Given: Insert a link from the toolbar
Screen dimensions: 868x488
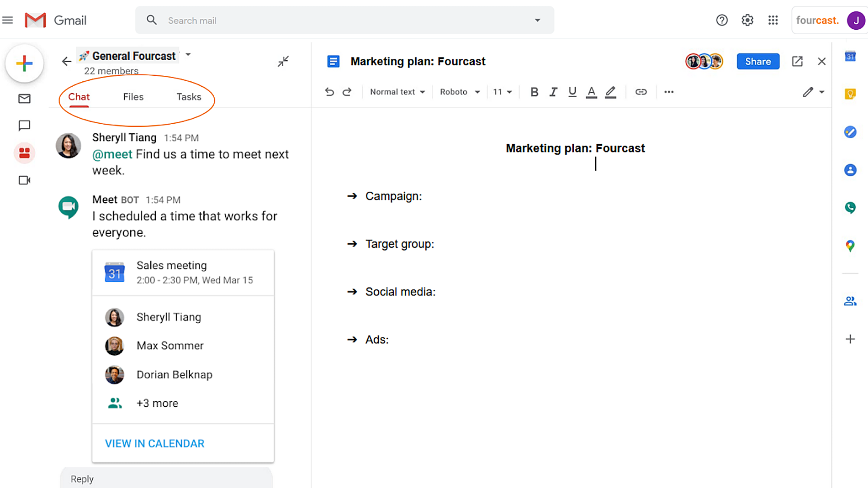Looking at the screenshot, I should coord(641,92).
